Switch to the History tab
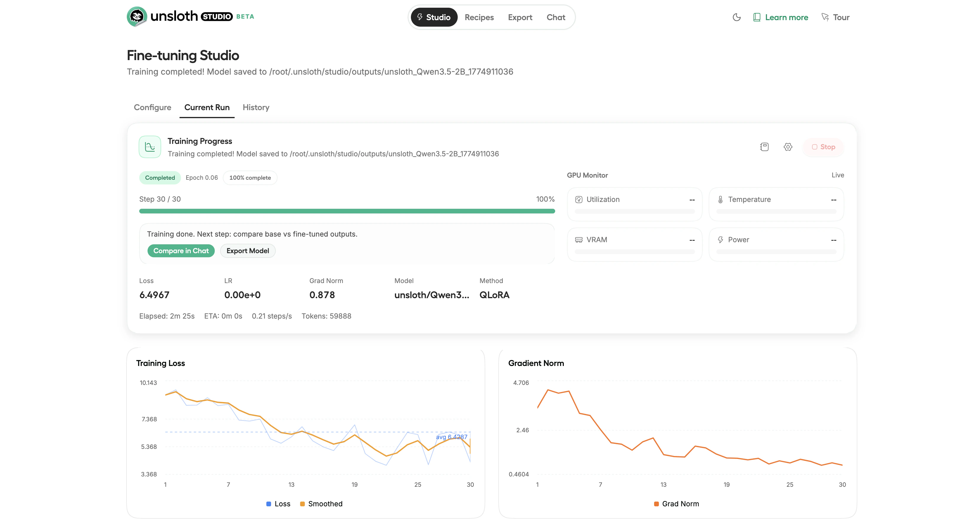This screenshot has height=530, width=980. (x=256, y=107)
